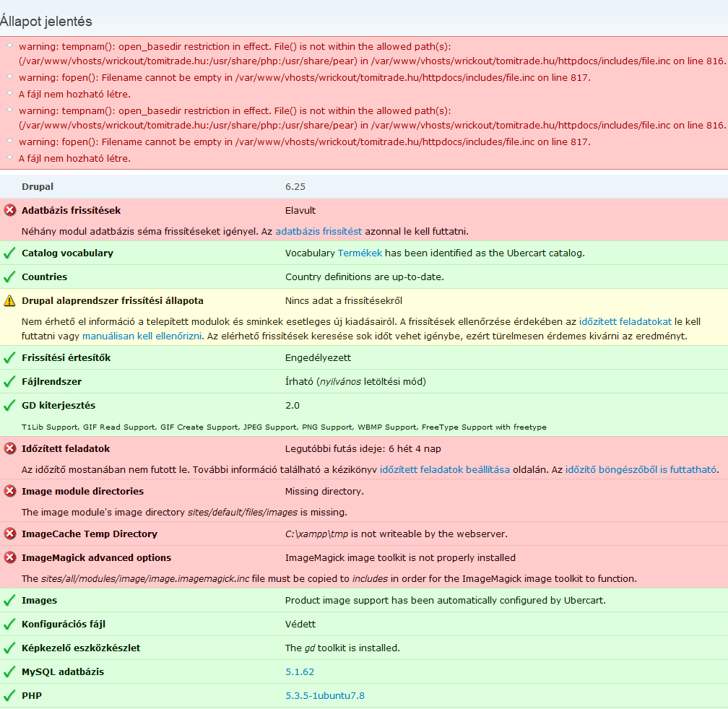Click the green checkmark beside Konfigurációs fájl

9,624
